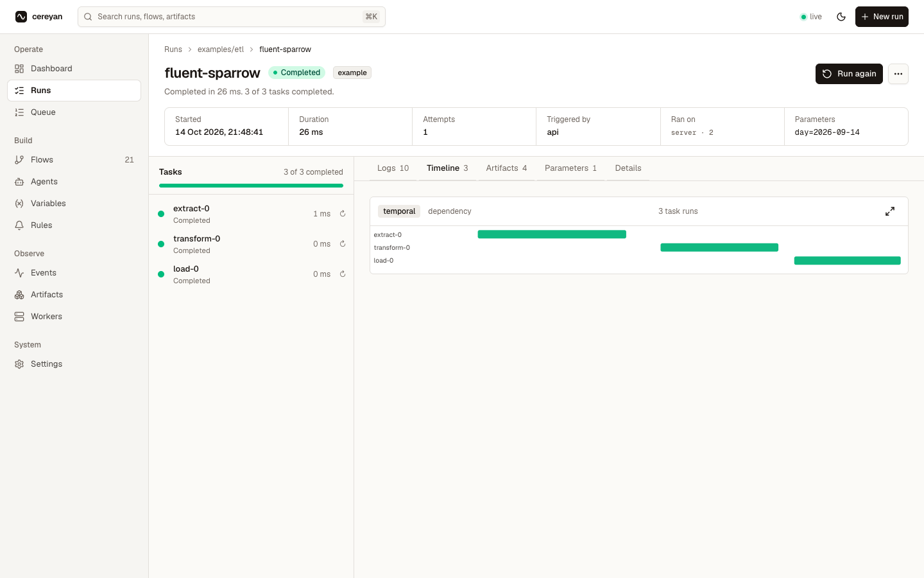Switch to the Details tab
The image size is (924, 578).
pyautogui.click(x=628, y=168)
